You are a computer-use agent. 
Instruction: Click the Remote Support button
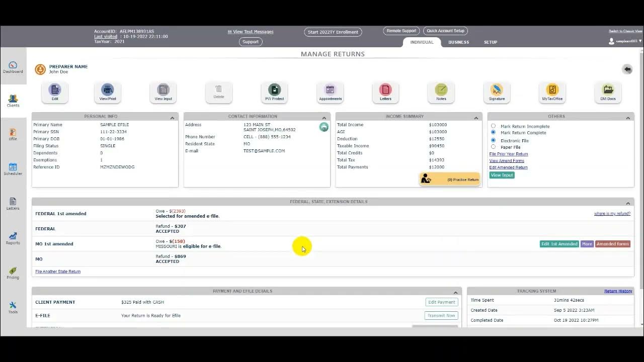tap(401, 31)
